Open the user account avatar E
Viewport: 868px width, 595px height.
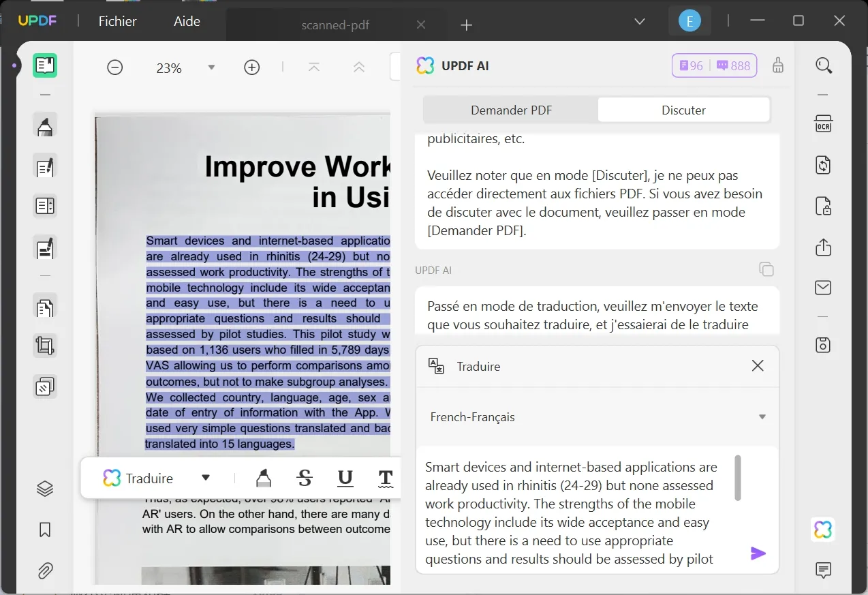pyautogui.click(x=689, y=21)
